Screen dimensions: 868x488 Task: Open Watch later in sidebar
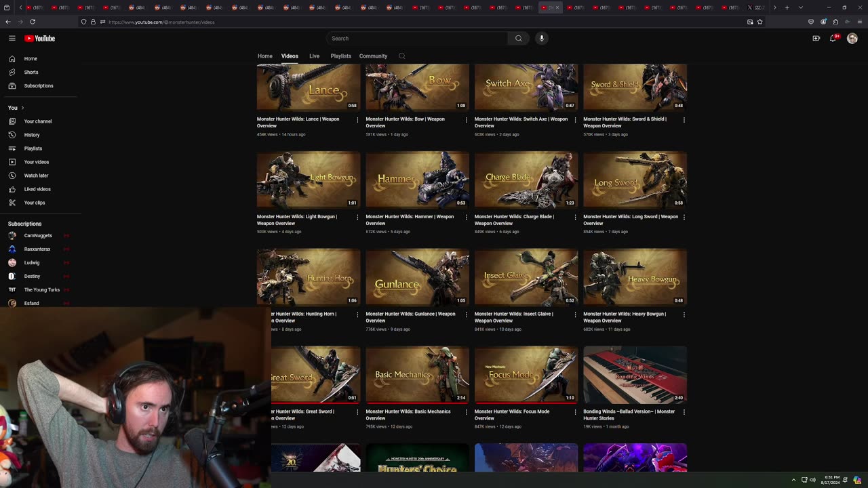(41, 176)
